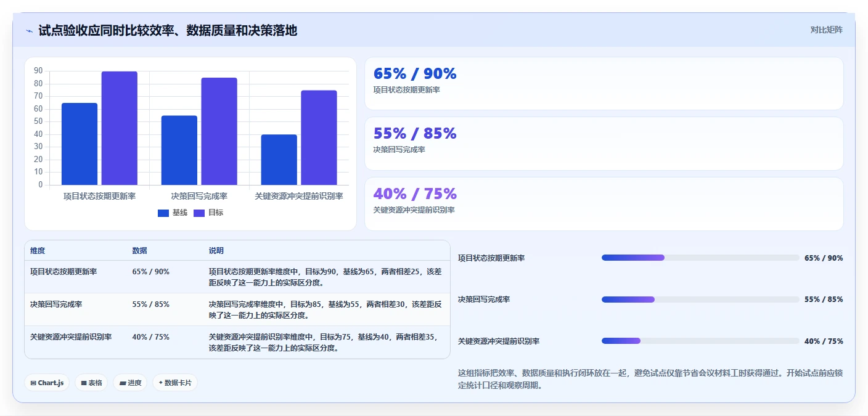Select the 关键资源冲突提前识别率 table row name
Image resolution: width=868 pixels, height=416 pixels.
tap(71, 336)
